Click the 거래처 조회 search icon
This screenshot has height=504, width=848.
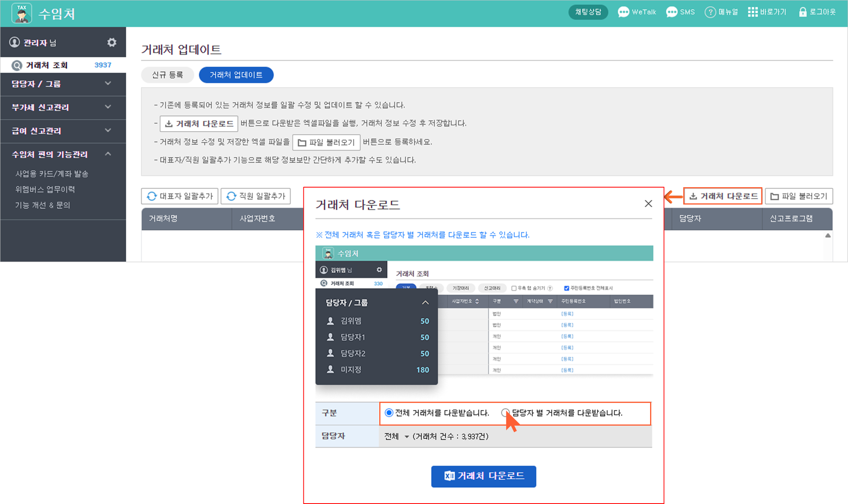click(17, 65)
